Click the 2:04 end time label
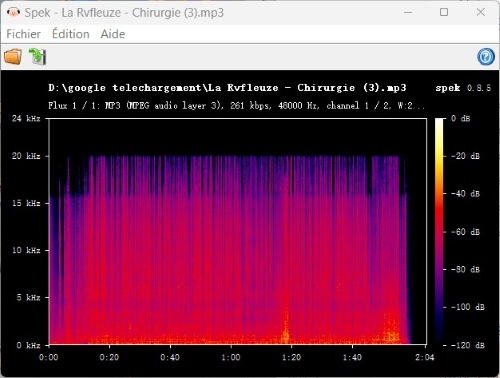Screen dimensions: 500x378 tap(425, 357)
